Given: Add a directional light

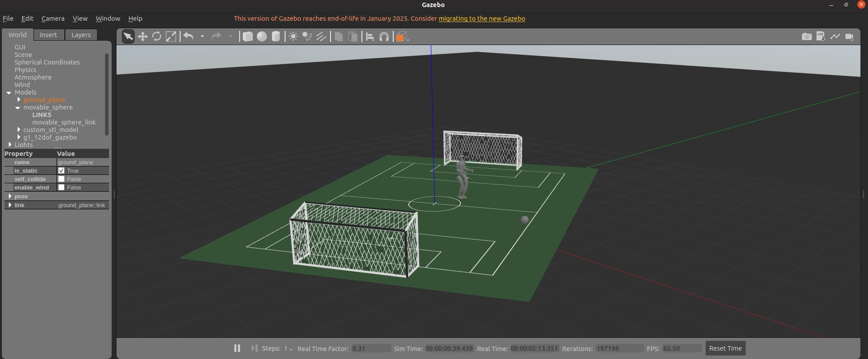Looking at the screenshot, I should coord(321,37).
